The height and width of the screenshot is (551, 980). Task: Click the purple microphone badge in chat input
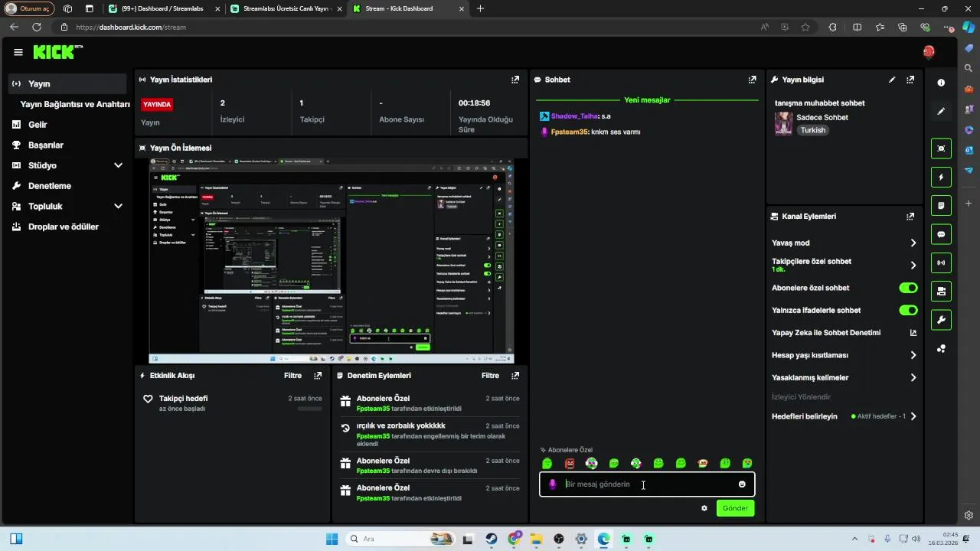553,484
